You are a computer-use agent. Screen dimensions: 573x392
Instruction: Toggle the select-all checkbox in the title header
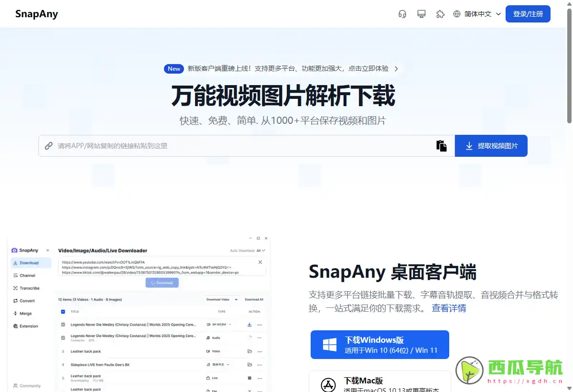click(63, 312)
